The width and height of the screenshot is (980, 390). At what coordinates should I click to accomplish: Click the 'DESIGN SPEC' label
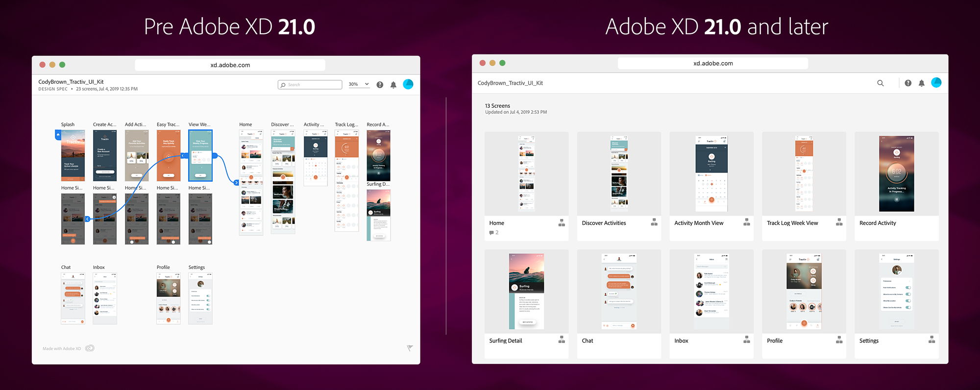(53, 89)
